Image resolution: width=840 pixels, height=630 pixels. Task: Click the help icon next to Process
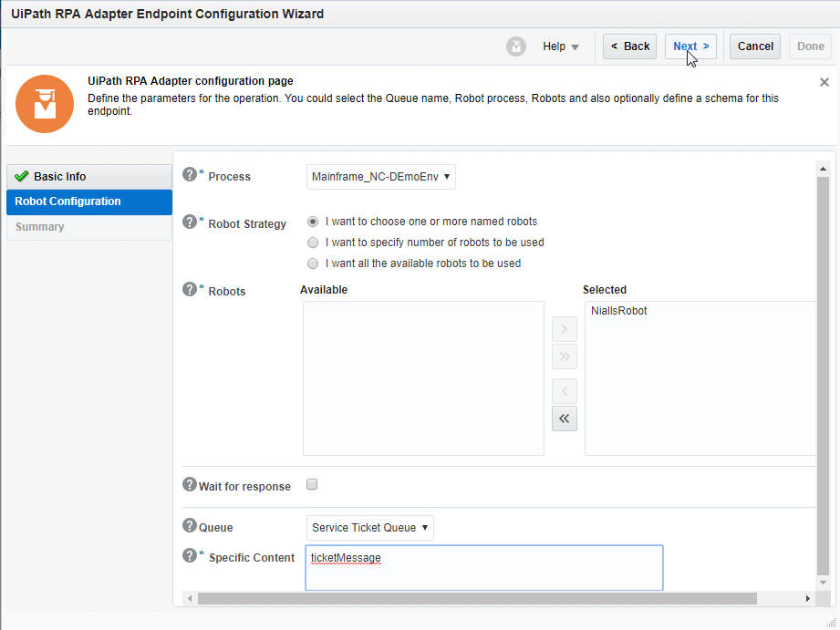189,174
